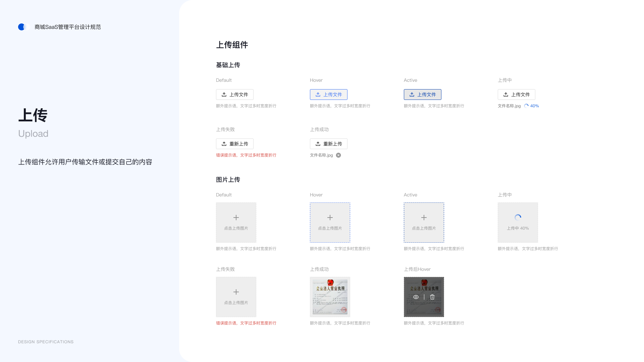Click the upload icon in the Active 上传文件 button
The image size is (644, 362).
412,95
